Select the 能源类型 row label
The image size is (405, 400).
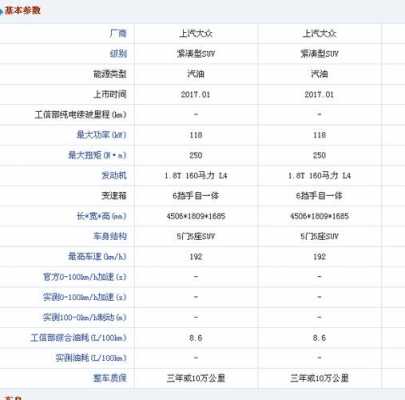click(110, 74)
